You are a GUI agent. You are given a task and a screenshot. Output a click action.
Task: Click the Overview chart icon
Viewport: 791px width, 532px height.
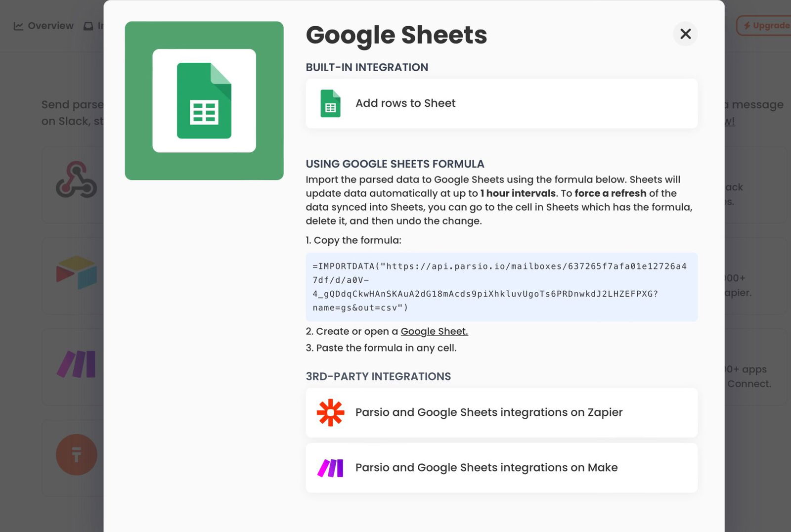(18, 26)
